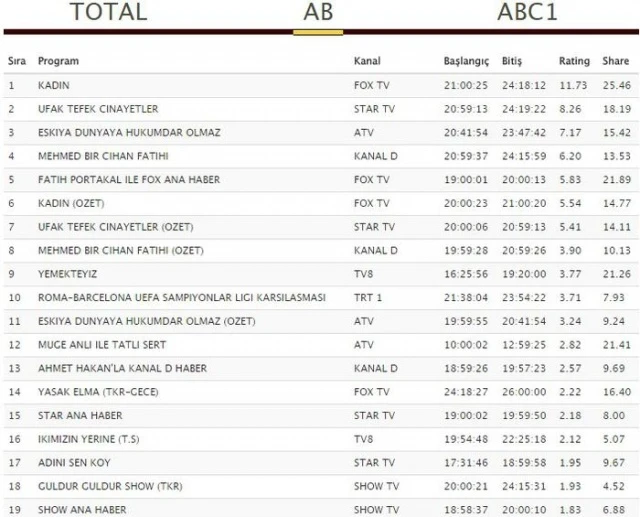640x517 pixels.
Task: Click MEHMED BIR CIHAN FATIHI in row 4
Action: point(102,156)
